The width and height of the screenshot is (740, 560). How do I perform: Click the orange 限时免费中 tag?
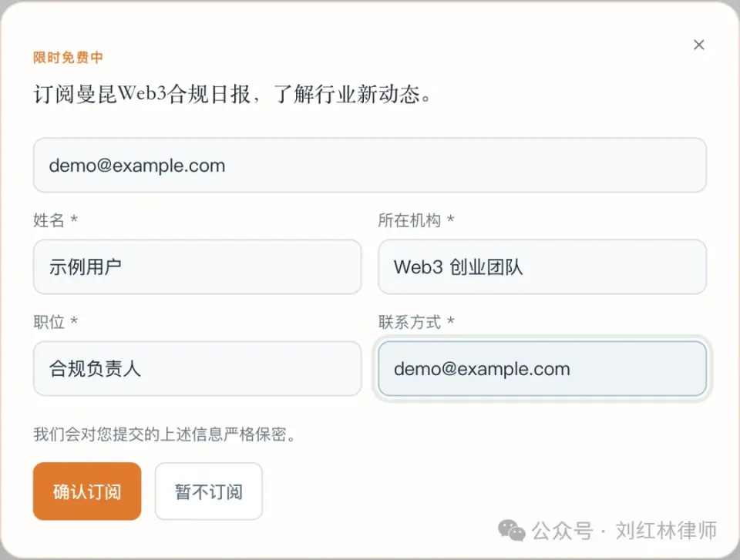pyautogui.click(x=68, y=58)
